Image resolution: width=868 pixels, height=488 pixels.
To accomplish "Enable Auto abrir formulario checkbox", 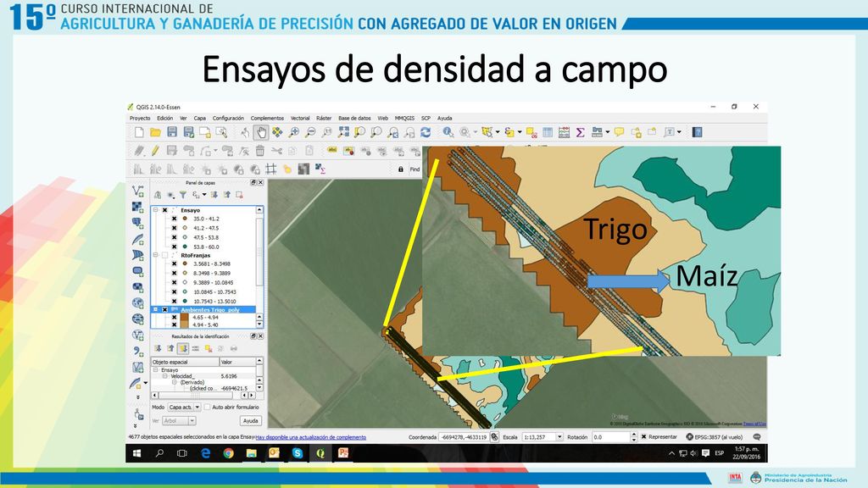I will (207, 408).
